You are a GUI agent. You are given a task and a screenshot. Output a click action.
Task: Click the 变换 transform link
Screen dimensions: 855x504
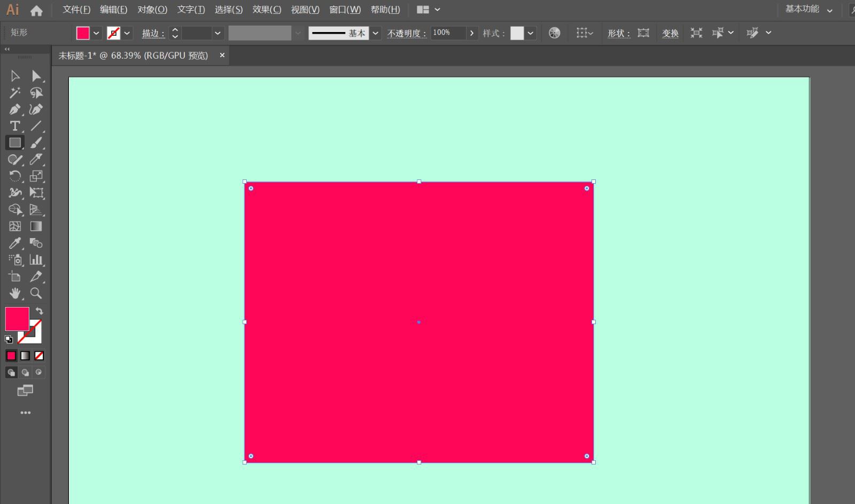click(670, 33)
